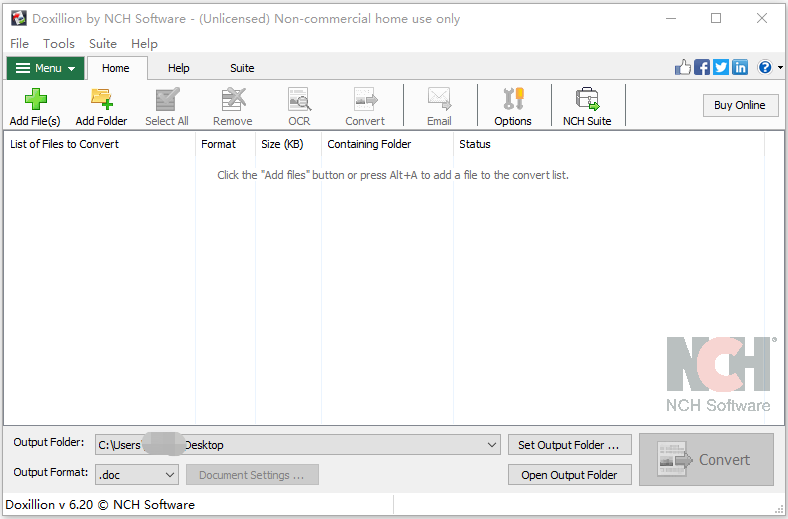
Task: Click the Add Folder icon
Action: (x=102, y=99)
